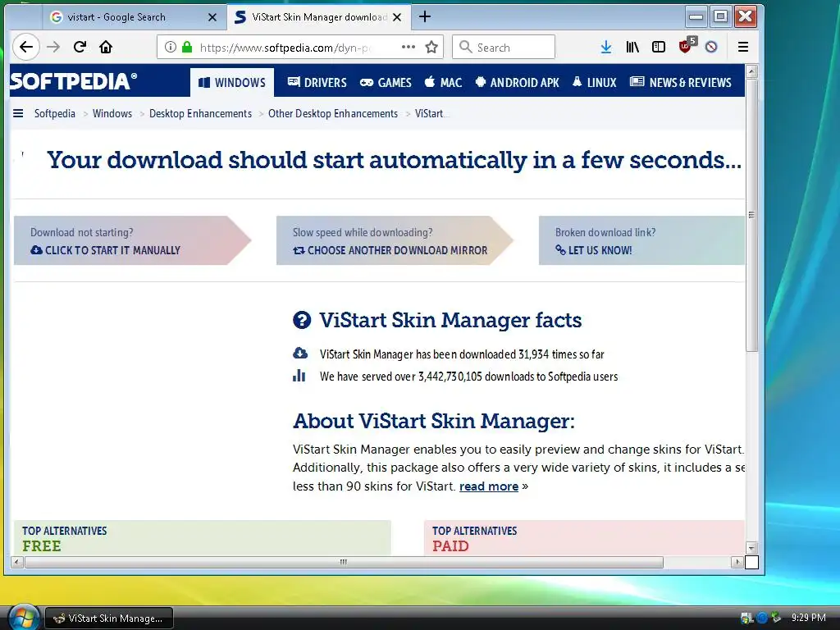Viewport: 840px width, 630px height.
Task: Bookmark this page with the star icon
Action: 431,47
